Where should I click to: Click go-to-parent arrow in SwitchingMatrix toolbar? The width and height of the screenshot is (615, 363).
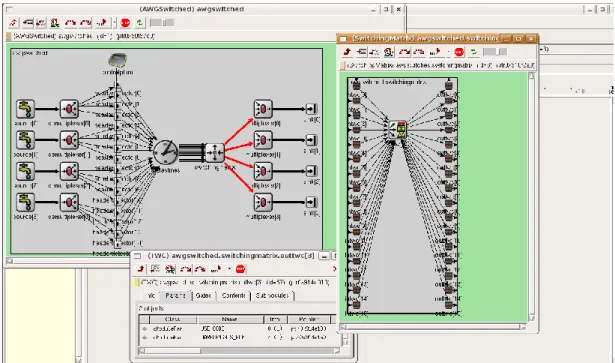pyautogui.click(x=347, y=52)
